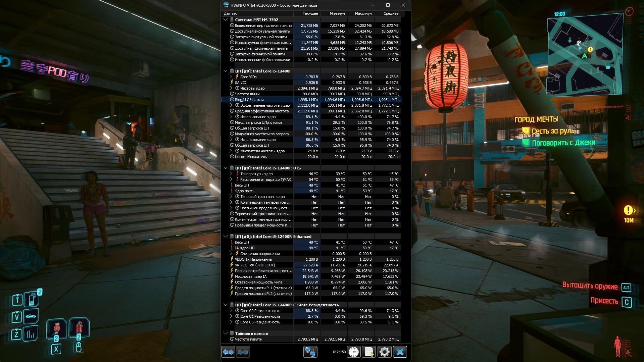The height and width of the screenshot is (362, 644).
Task: Open the remote network monitoring icon
Action: pos(310,352)
